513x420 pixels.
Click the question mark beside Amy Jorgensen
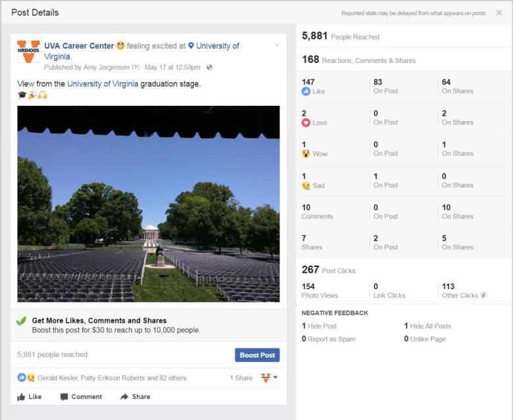coord(135,67)
